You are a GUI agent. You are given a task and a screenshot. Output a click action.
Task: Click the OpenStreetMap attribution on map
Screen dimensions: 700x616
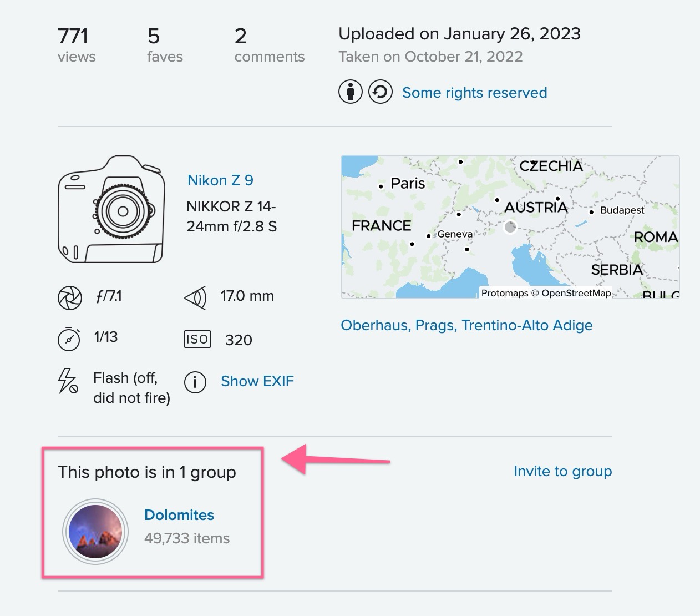[x=576, y=293]
